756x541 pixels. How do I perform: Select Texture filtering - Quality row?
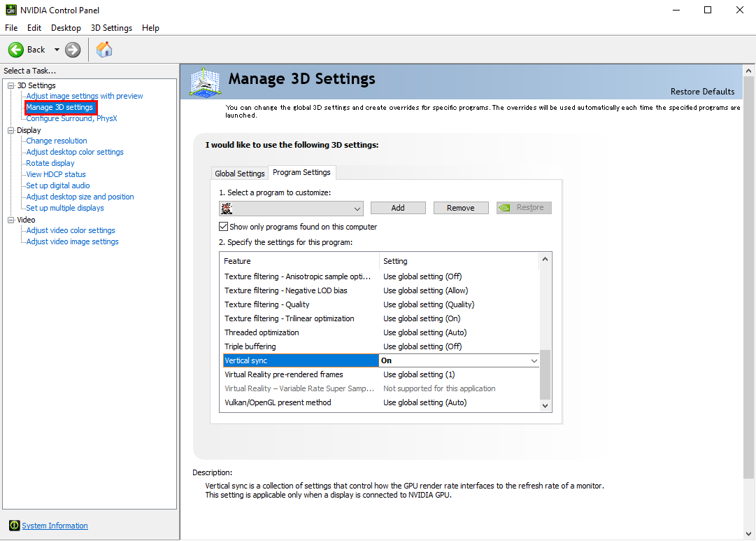(x=380, y=304)
